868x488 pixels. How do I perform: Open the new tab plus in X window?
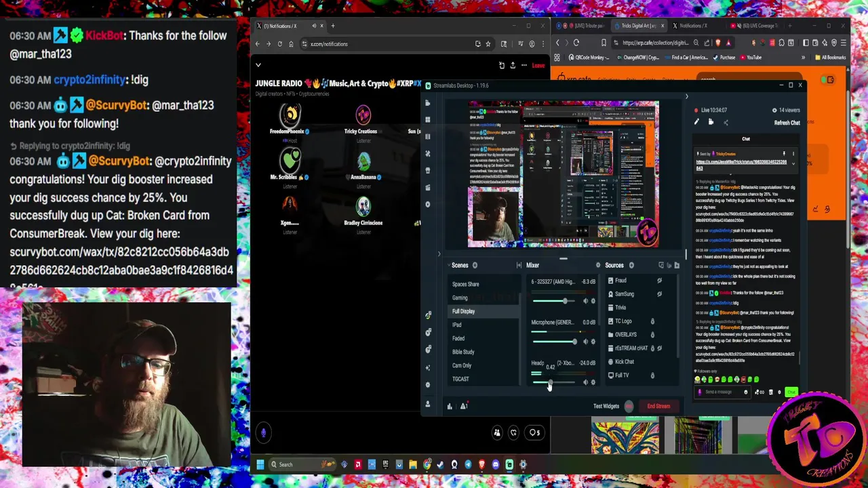[332, 26]
